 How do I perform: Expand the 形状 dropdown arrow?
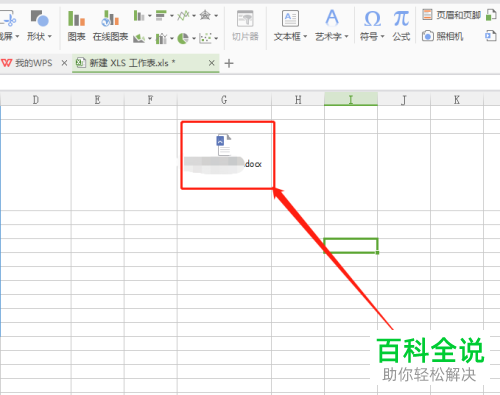pos(50,36)
